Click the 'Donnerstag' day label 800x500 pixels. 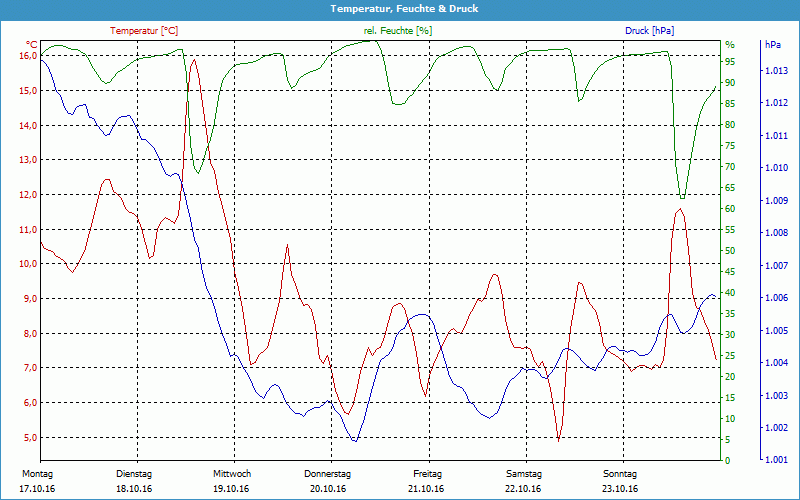pyautogui.click(x=328, y=474)
